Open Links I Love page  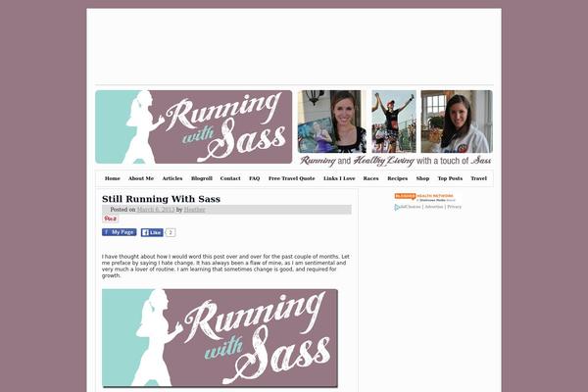click(339, 178)
